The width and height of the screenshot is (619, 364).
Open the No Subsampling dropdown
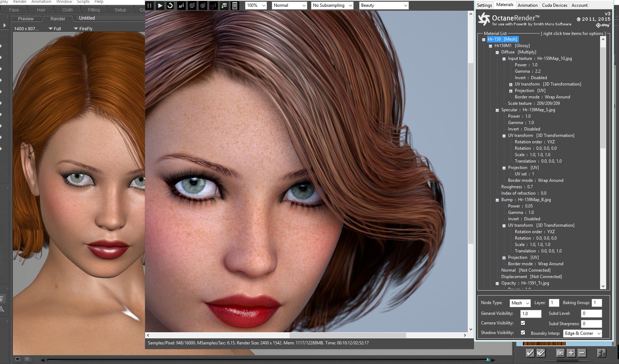[x=332, y=5]
